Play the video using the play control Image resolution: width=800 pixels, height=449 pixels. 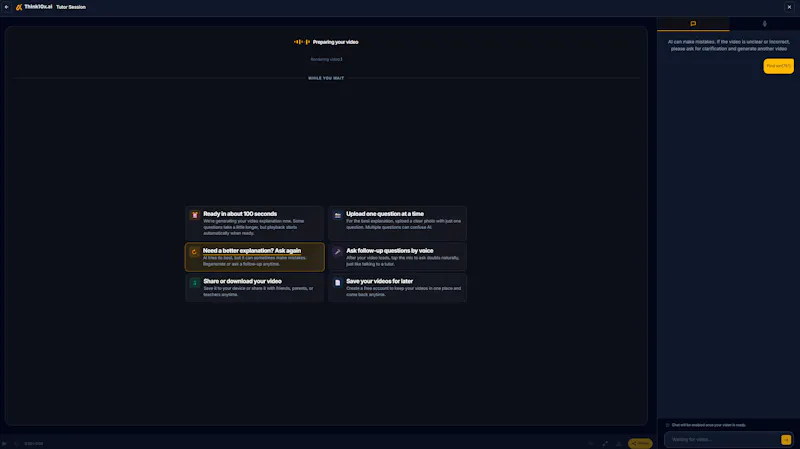[4, 443]
